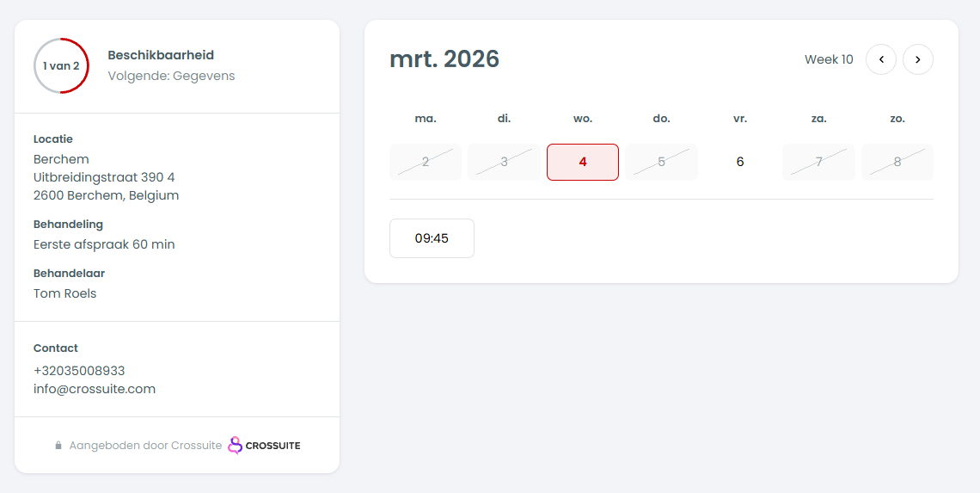Choose the 09:45 time slot
Viewport: 980px width, 493px height.
point(432,238)
